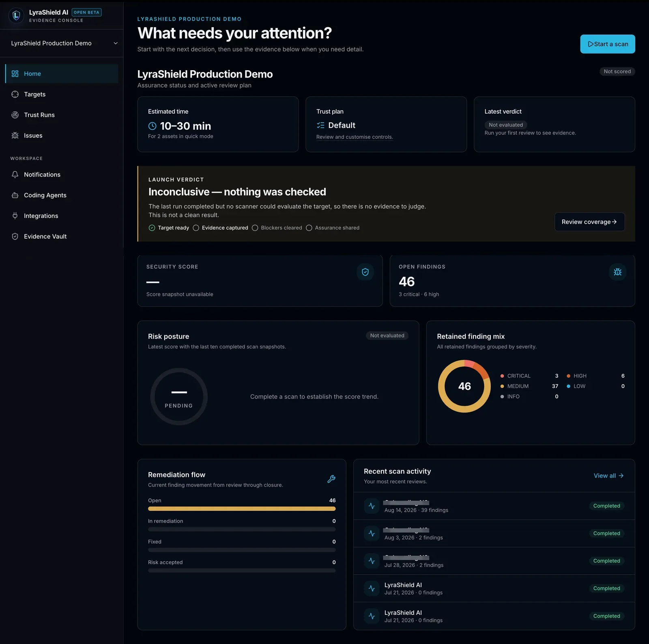649x644 pixels.
Task: Open the Home dashboard icon
Action: 15,73
